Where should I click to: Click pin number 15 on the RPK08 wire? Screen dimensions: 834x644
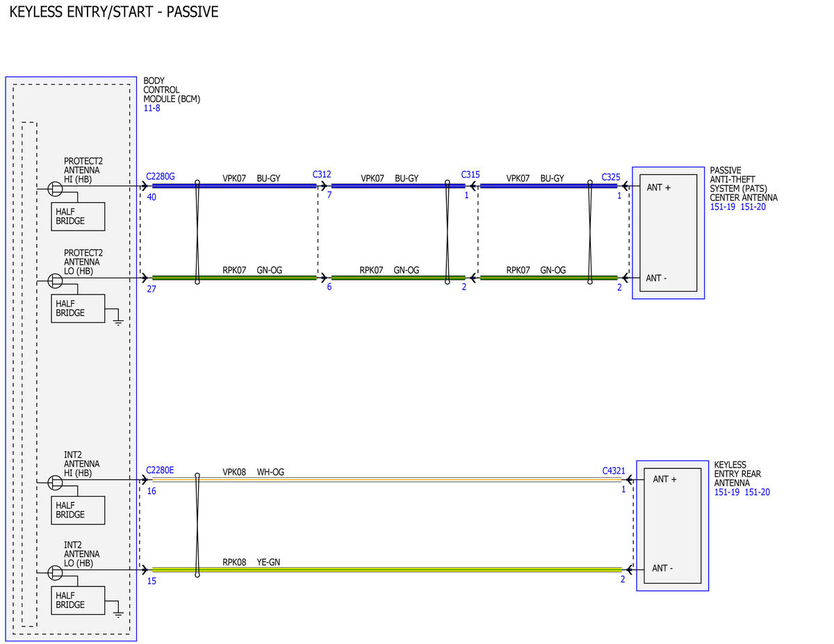(152, 581)
